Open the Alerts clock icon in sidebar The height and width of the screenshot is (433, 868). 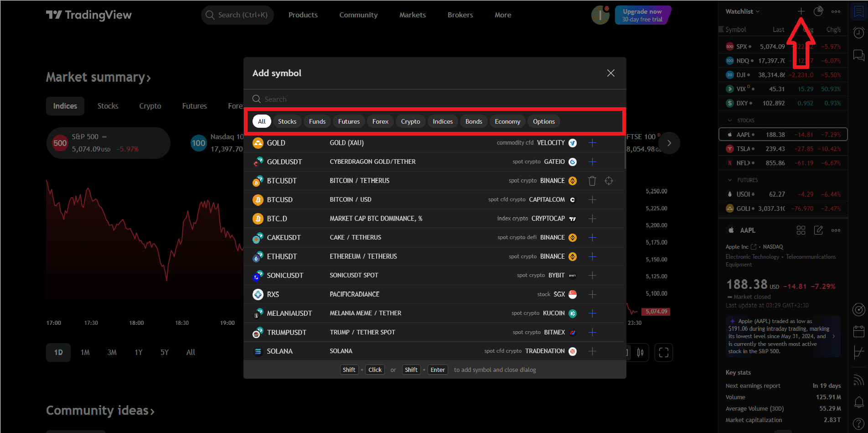click(x=859, y=33)
